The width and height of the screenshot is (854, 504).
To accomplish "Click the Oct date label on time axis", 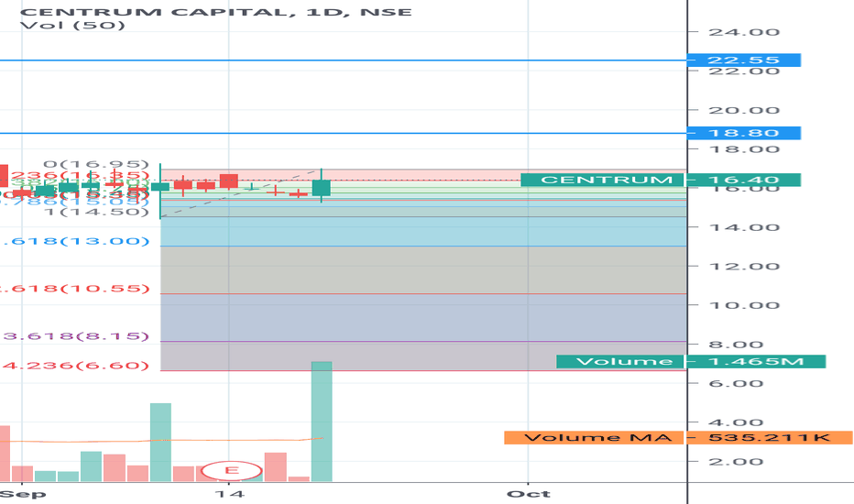I will click(529, 494).
